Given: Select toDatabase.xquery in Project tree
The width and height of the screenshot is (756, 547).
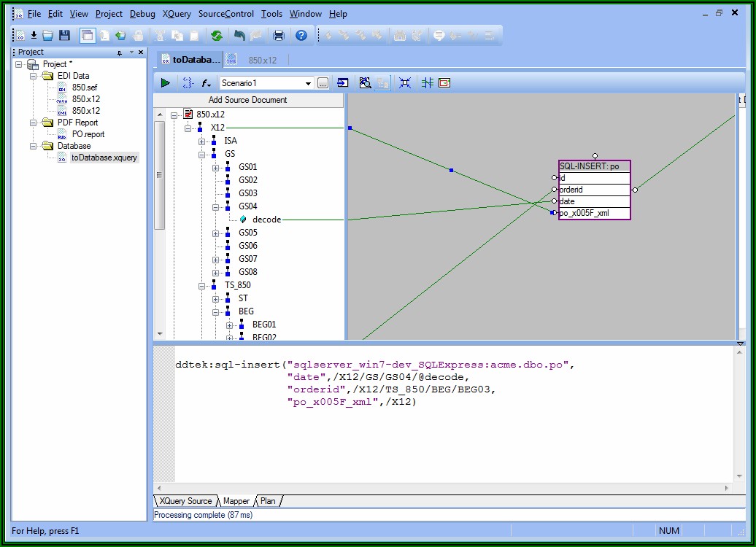Looking at the screenshot, I should click(x=104, y=158).
